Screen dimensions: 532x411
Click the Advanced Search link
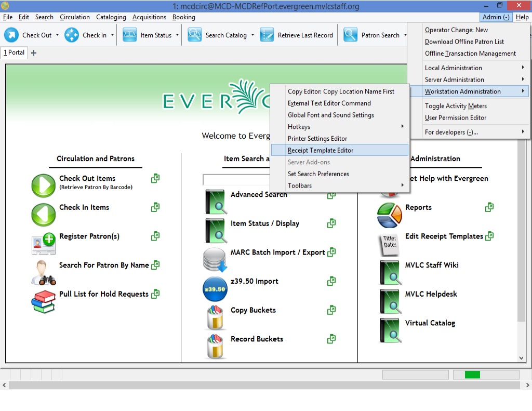(259, 194)
